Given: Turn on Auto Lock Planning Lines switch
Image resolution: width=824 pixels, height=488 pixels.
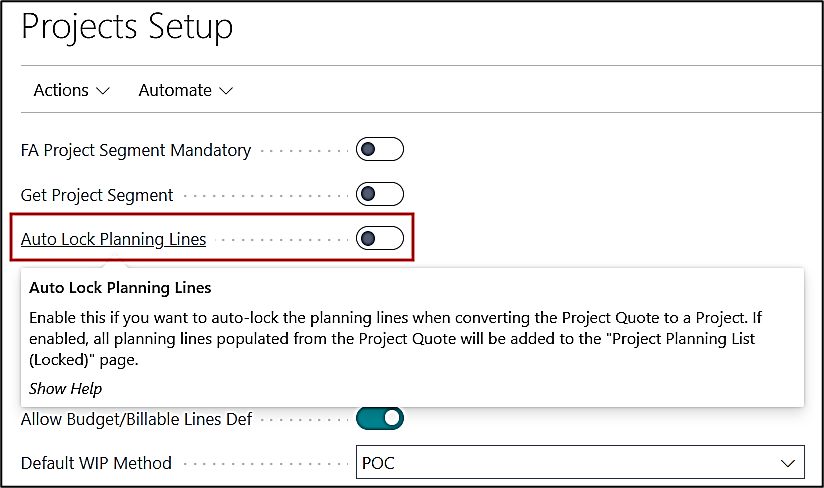Looking at the screenshot, I should pos(380,238).
